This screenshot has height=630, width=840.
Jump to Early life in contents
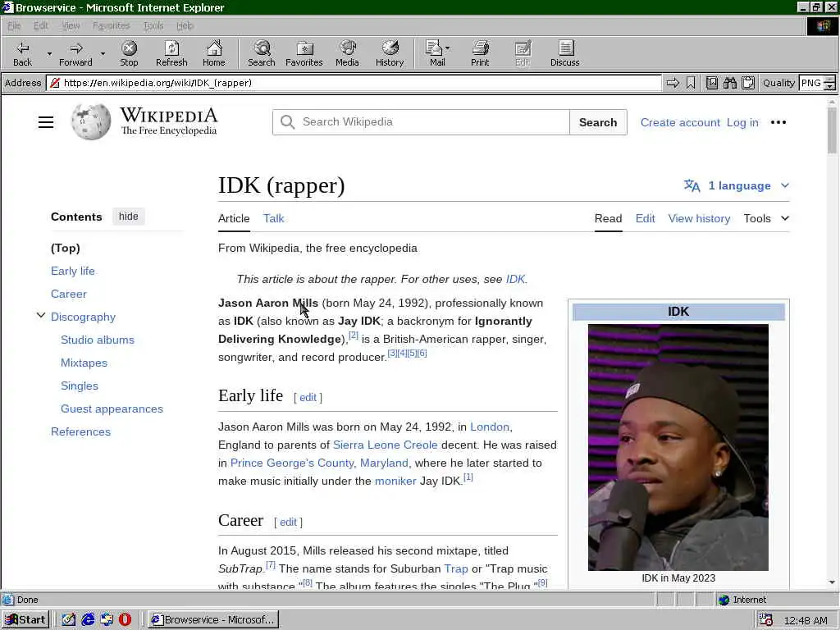(73, 271)
